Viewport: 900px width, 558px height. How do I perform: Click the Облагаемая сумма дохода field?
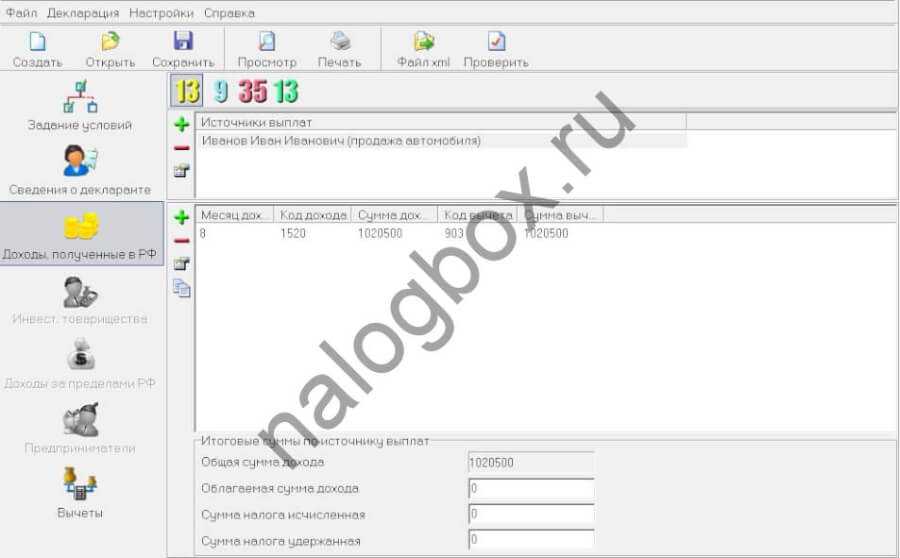(x=530, y=489)
